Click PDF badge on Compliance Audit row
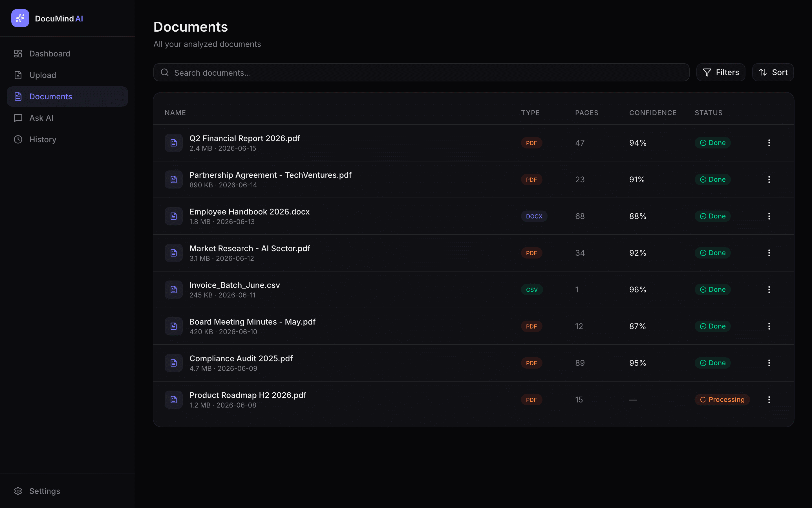Viewport: 812px width, 508px height. click(531, 363)
